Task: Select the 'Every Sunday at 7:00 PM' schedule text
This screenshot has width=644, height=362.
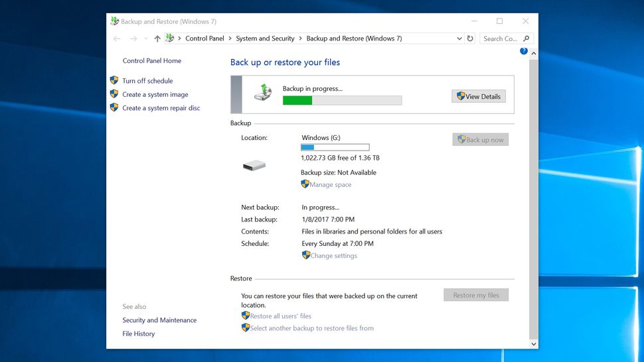Action: coord(338,243)
